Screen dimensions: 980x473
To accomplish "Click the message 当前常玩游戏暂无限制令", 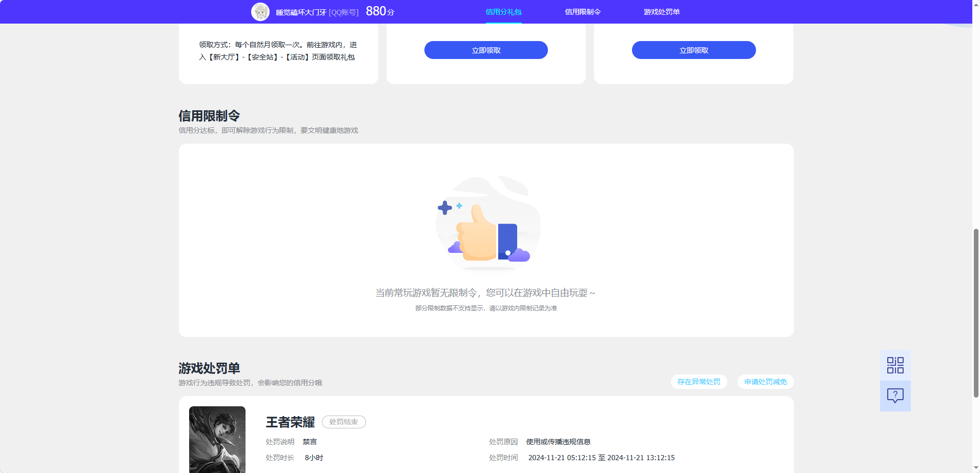I will pyautogui.click(x=485, y=293).
